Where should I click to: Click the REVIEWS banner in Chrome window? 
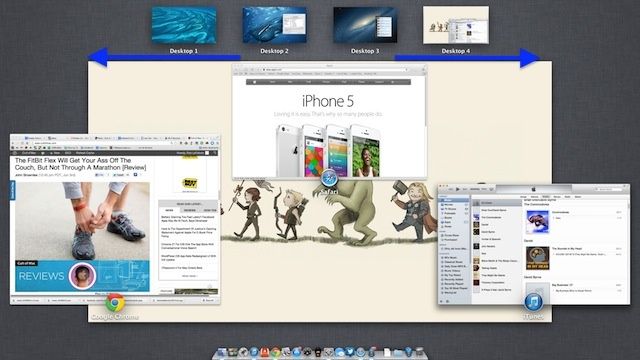pyautogui.click(x=82, y=276)
